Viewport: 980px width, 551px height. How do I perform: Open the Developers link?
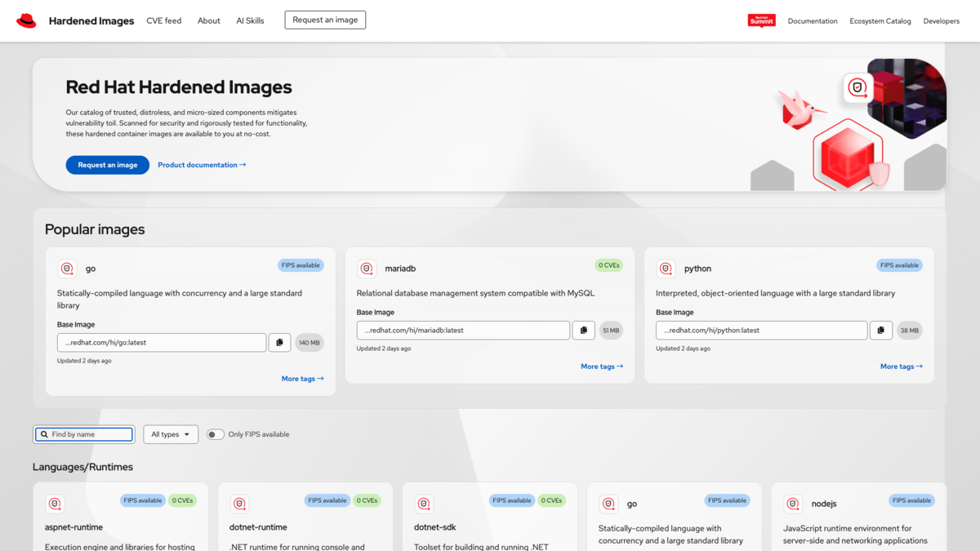click(x=942, y=21)
